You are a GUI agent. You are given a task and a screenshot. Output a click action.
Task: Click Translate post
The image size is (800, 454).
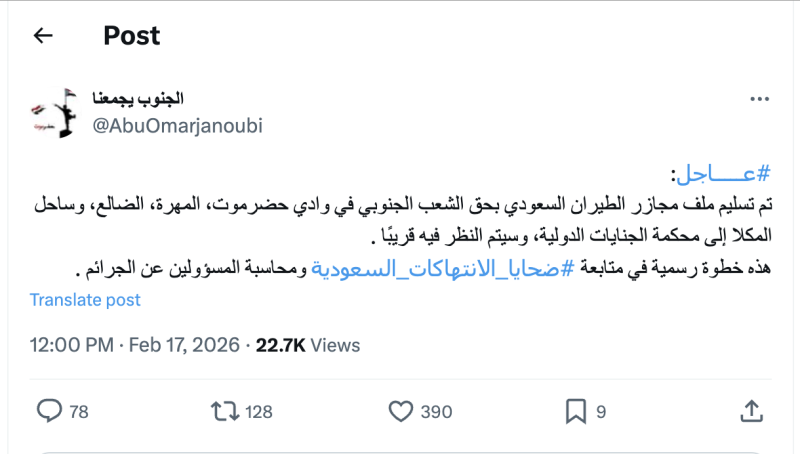(85, 299)
